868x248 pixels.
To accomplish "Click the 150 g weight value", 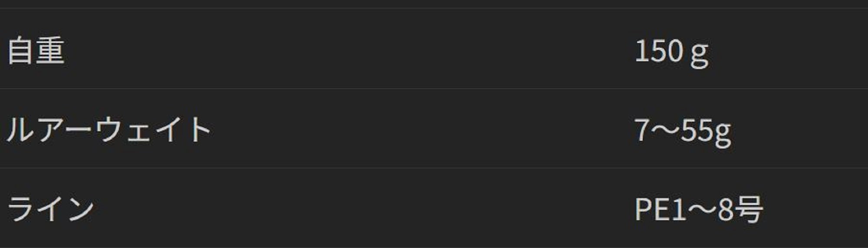I will (671, 52).
